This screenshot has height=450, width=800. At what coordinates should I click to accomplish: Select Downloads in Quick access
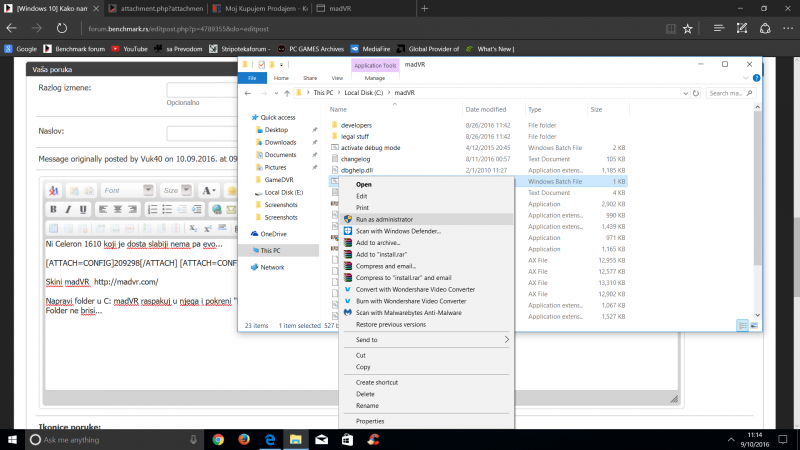click(x=280, y=142)
